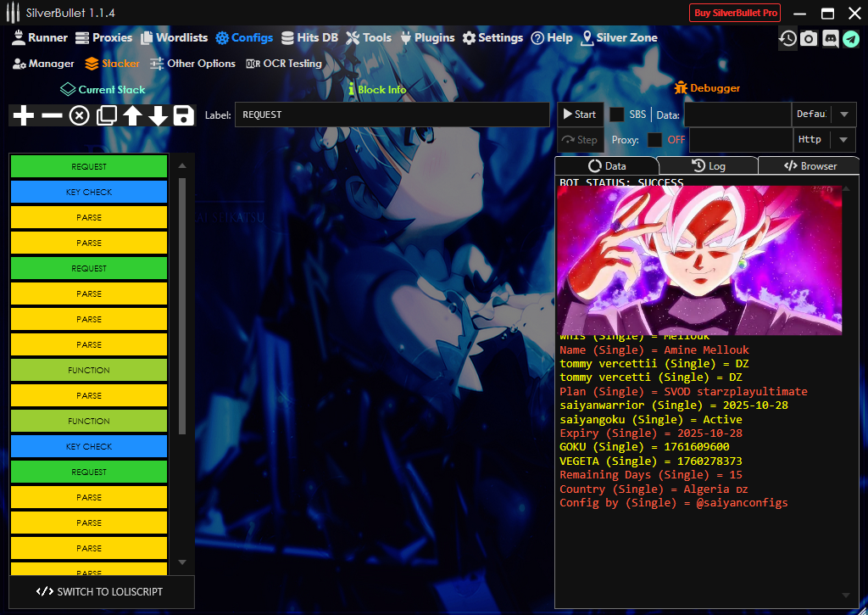Screen dimensions: 868x615
Task: Click the remove block minus icon
Action: (x=52, y=116)
